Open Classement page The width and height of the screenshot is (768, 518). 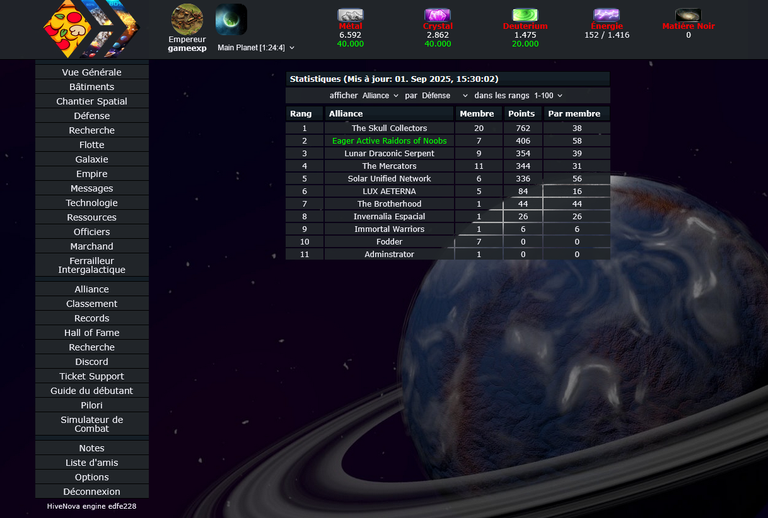(x=92, y=304)
